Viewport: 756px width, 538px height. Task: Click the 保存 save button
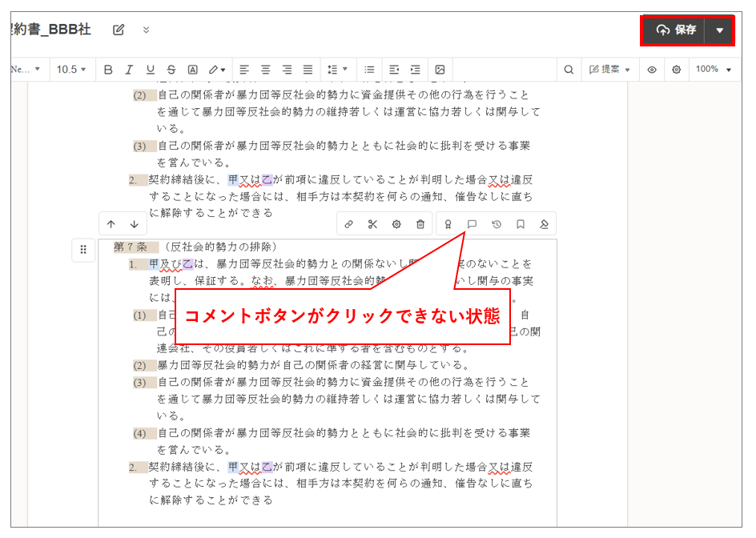pyautogui.click(x=675, y=30)
